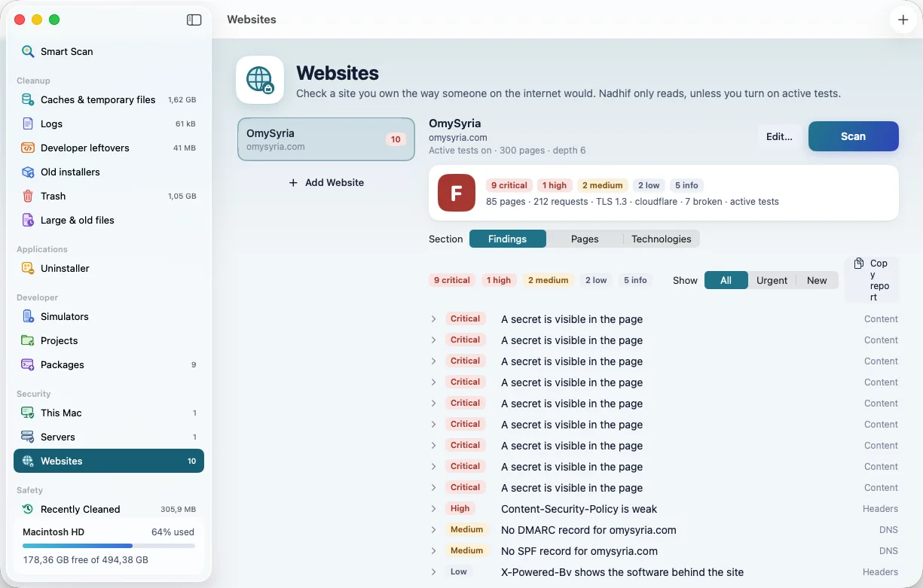
Task: Select the OmySyria website card
Action: click(326, 139)
